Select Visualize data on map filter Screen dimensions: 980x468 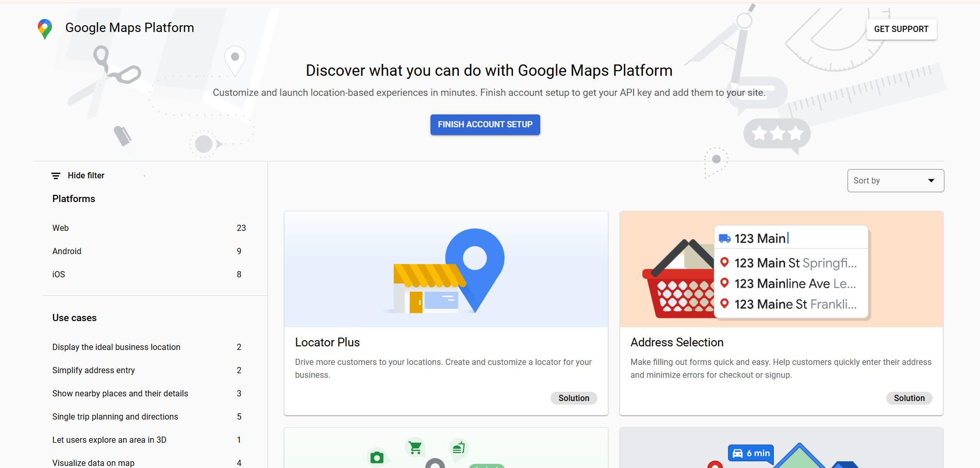point(93,462)
